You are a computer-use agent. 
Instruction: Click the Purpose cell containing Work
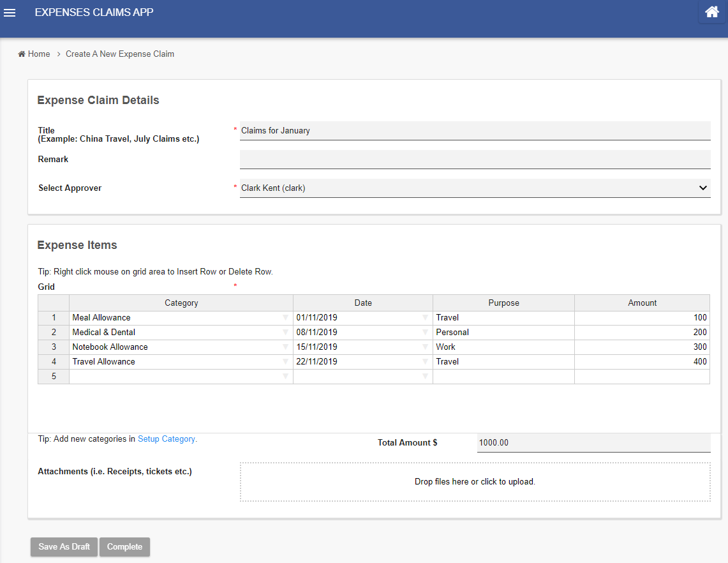click(x=503, y=347)
